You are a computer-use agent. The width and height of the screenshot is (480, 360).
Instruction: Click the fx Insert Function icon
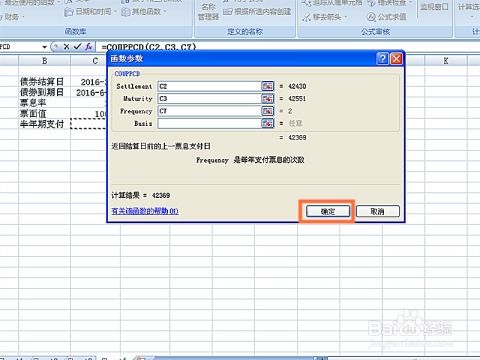pos(88,47)
